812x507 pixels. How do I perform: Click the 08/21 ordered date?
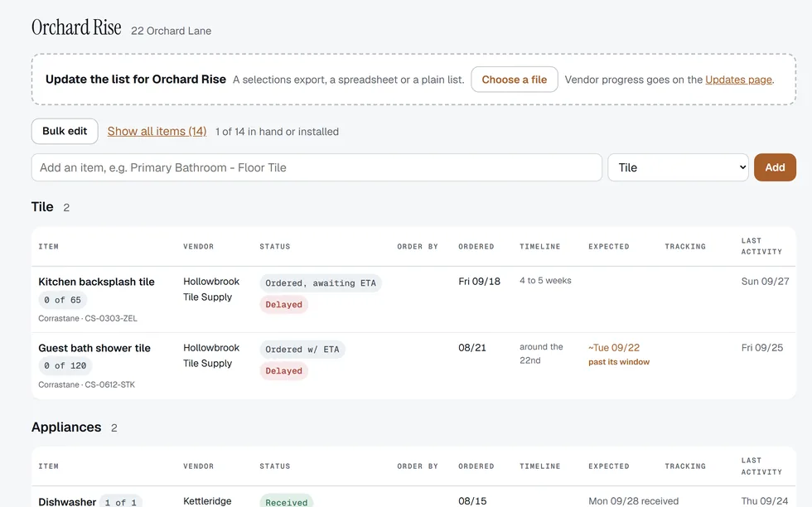472,347
